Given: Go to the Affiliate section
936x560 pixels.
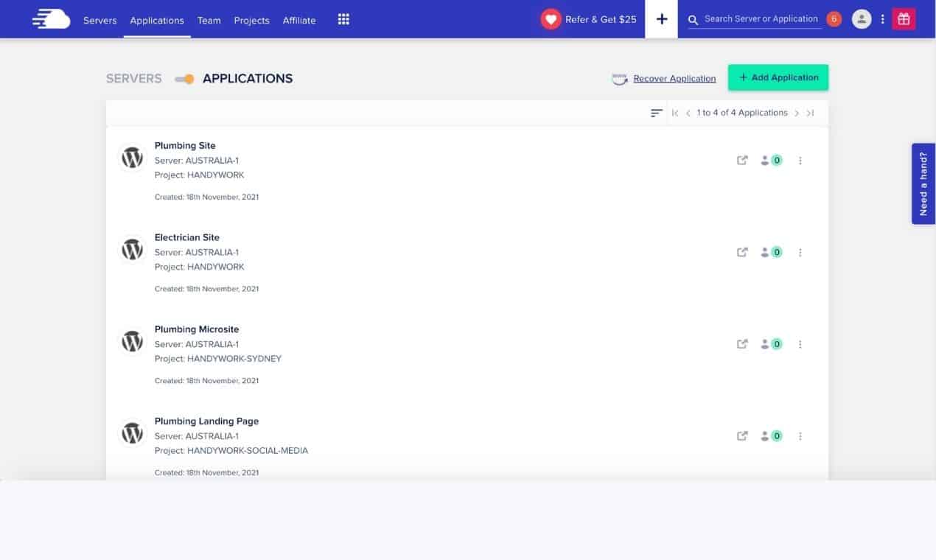Looking at the screenshot, I should tap(298, 21).
